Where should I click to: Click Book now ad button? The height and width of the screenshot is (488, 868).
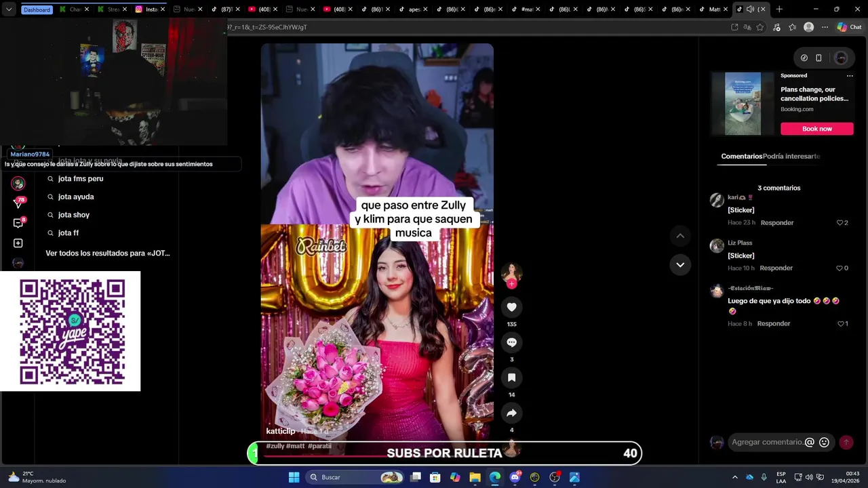click(x=816, y=129)
